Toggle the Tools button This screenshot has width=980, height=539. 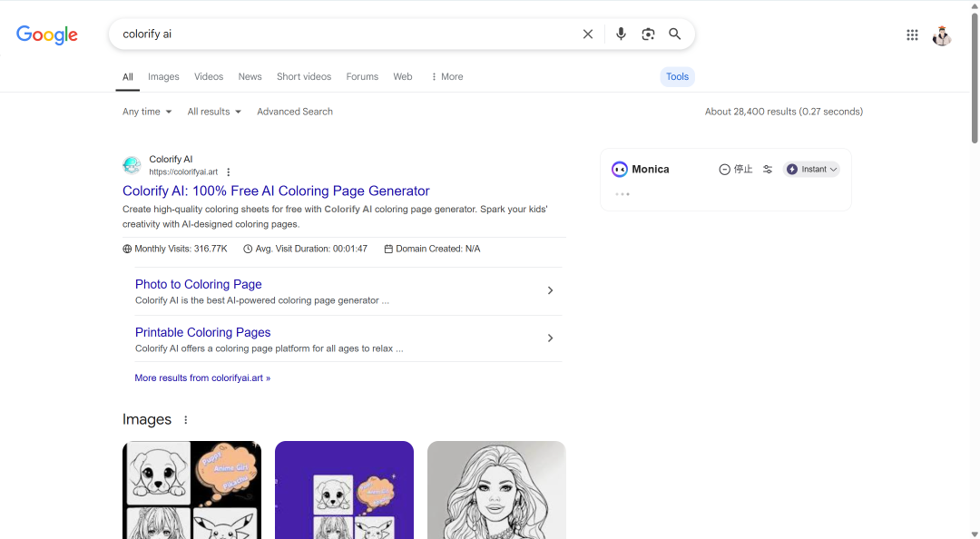pyautogui.click(x=678, y=76)
